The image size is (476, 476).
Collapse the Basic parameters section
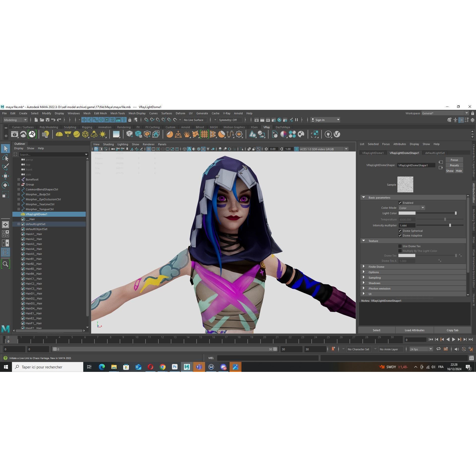point(363,197)
